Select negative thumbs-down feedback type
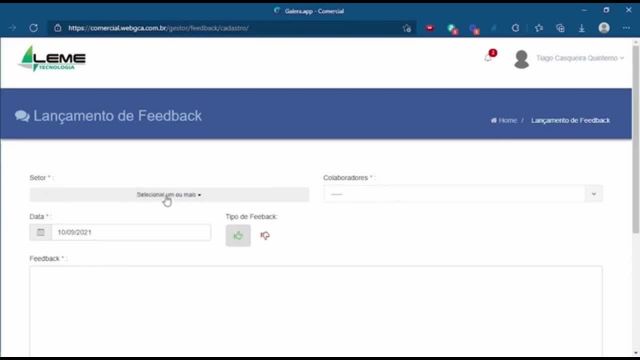The width and height of the screenshot is (640, 360). pyautogui.click(x=265, y=236)
